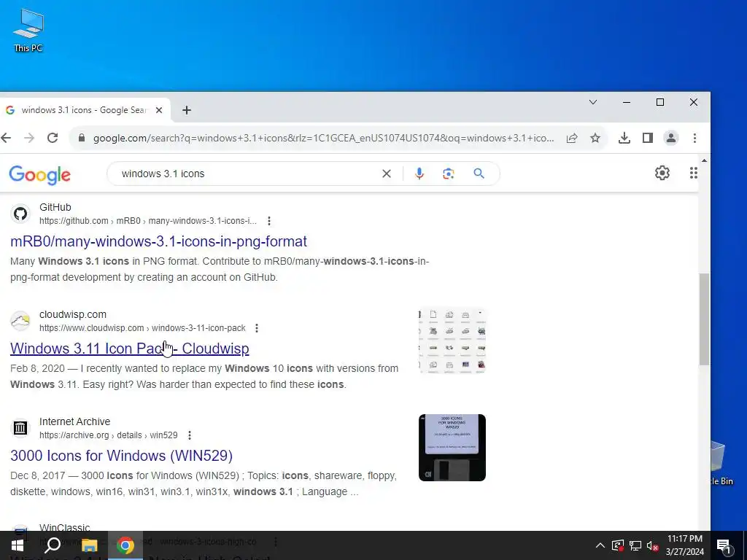The width and height of the screenshot is (747, 560).
Task: Bookmark this page with the star icon
Action: (x=595, y=138)
